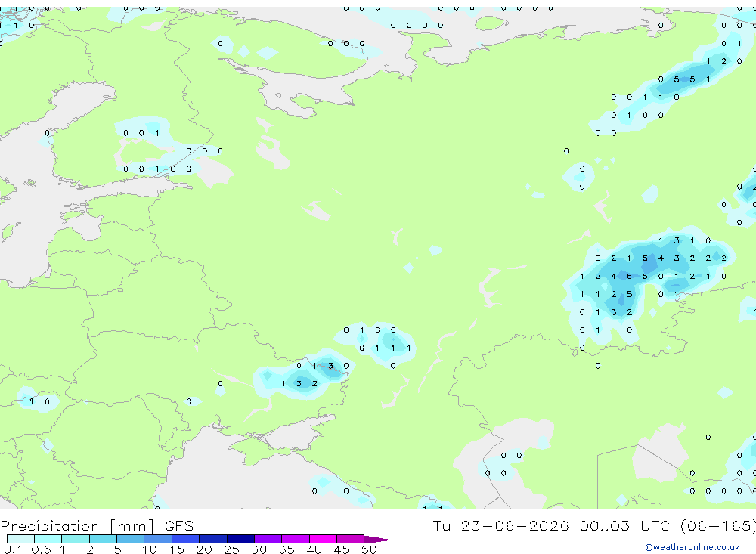This screenshot has width=756, height=554.
Task: Click the '50' legend scale label
Action: click(x=370, y=549)
